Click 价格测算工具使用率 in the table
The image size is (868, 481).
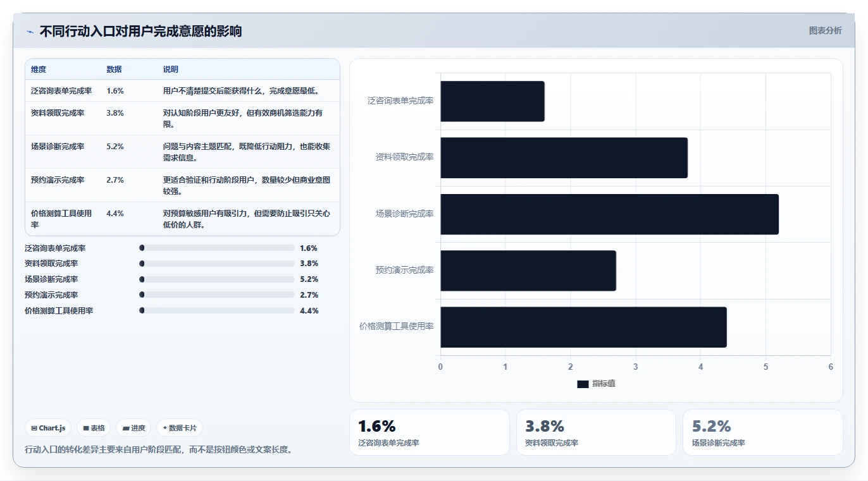pyautogui.click(x=61, y=219)
